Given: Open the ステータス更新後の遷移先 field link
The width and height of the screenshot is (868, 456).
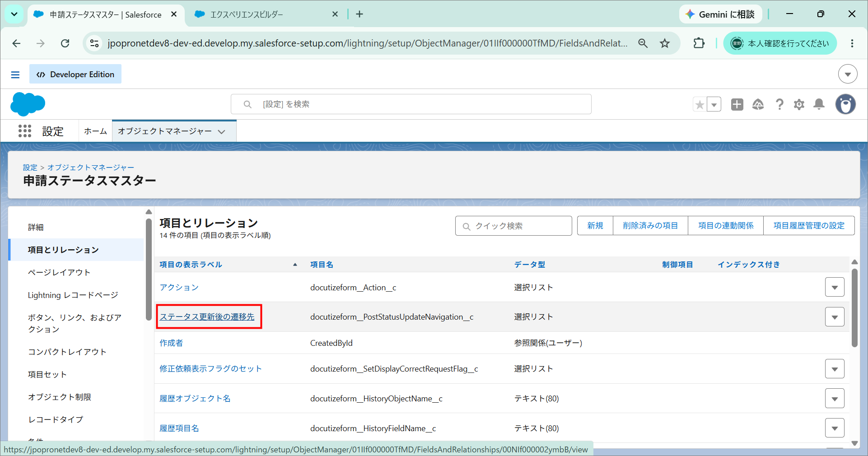Looking at the screenshot, I should pos(207,317).
